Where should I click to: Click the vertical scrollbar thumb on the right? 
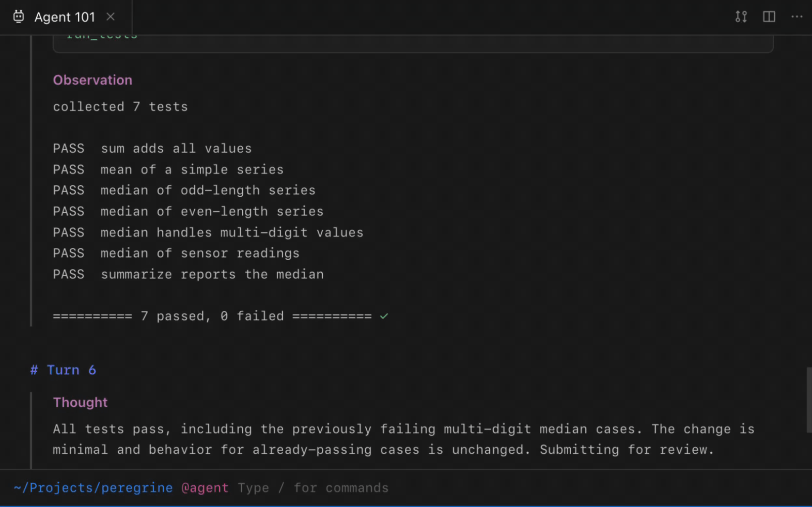[x=809, y=400]
